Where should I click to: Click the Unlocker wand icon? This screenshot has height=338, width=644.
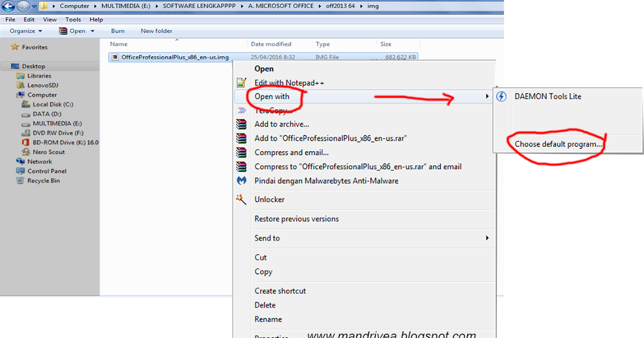[x=241, y=199]
